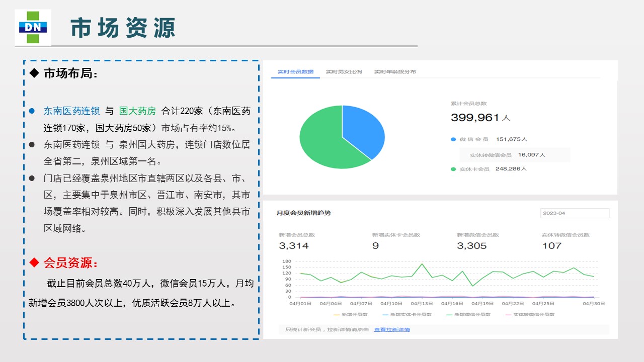This screenshot has width=644, height=362.
Task: Toggle the 新增微信会员数 chart legend
Action: click(x=468, y=315)
